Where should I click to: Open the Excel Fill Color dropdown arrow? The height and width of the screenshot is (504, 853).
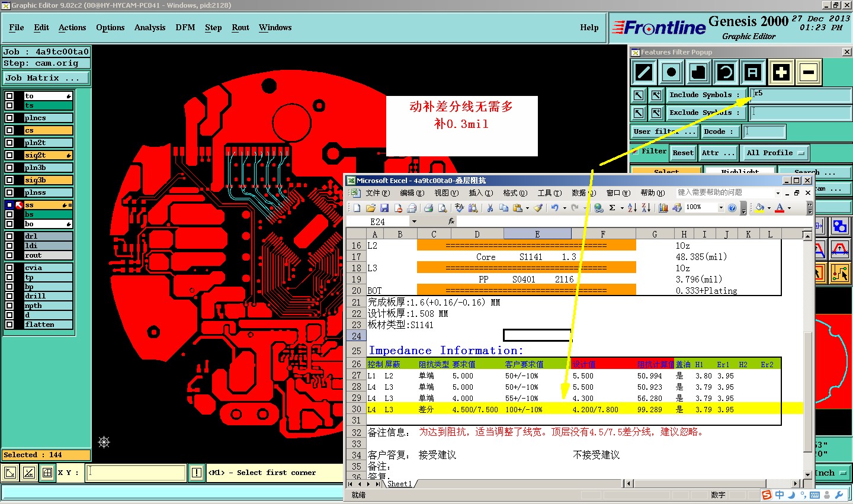coord(769,208)
